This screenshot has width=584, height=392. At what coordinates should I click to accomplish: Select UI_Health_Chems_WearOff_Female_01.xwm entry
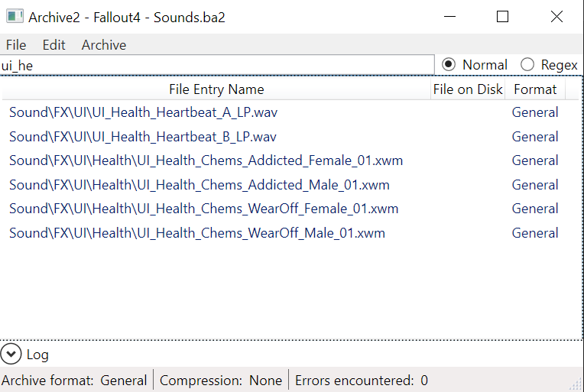[x=204, y=209]
